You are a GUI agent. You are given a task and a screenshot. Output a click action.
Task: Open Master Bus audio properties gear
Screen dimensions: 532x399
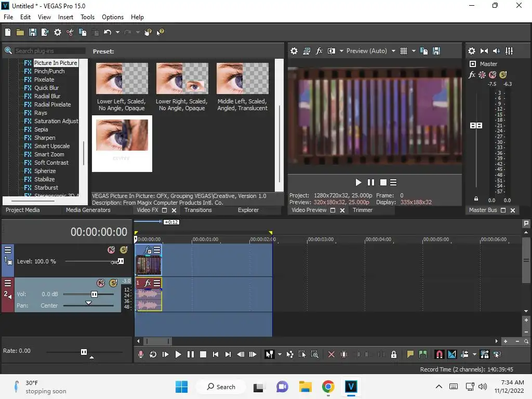[472, 51]
